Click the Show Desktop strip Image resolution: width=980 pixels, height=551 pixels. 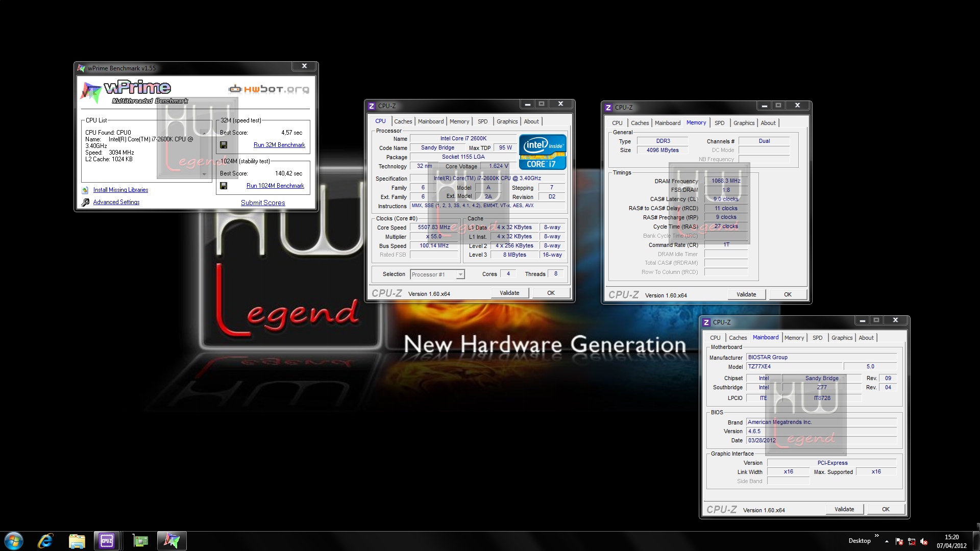coord(976,541)
